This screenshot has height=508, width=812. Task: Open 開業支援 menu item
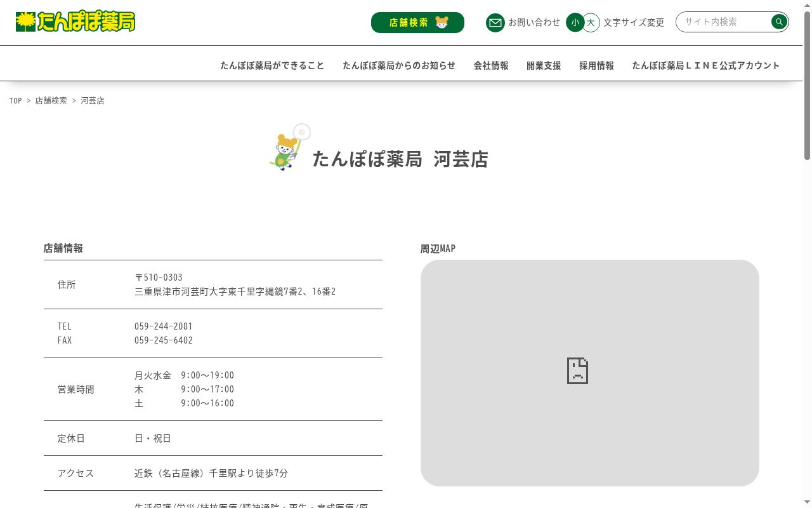point(544,65)
